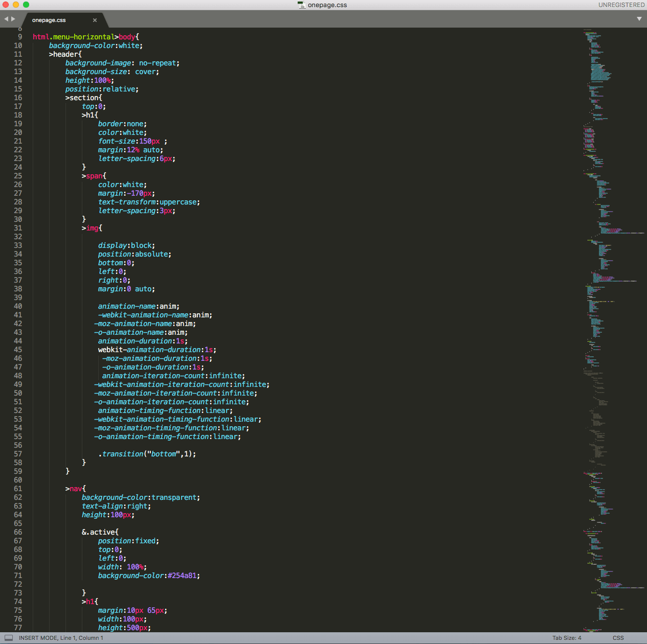The width and height of the screenshot is (647, 644).
Task: Select the onepage.css tab
Action: [x=49, y=20]
